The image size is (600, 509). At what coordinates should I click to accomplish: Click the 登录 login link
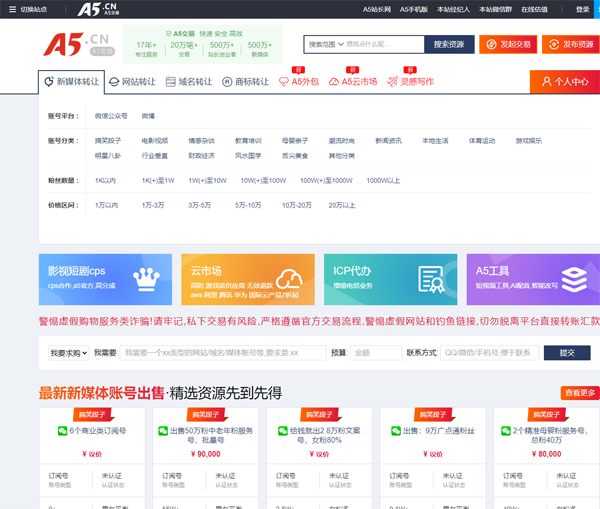pyautogui.click(x=583, y=9)
